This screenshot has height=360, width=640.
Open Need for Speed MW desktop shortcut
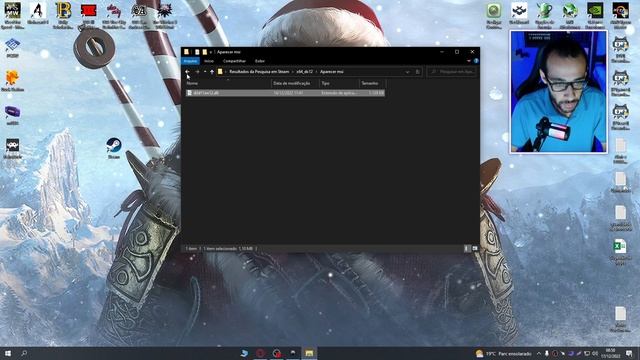coord(13,15)
